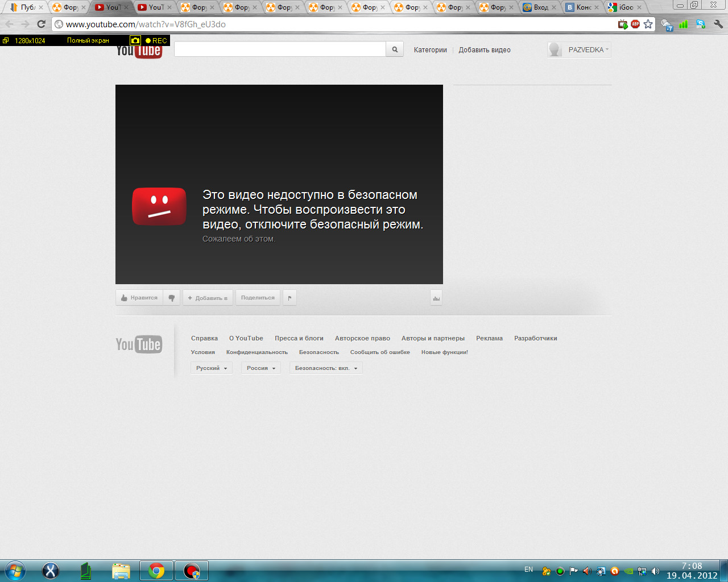Click the taskbar clock showing 7:08

tap(692, 571)
